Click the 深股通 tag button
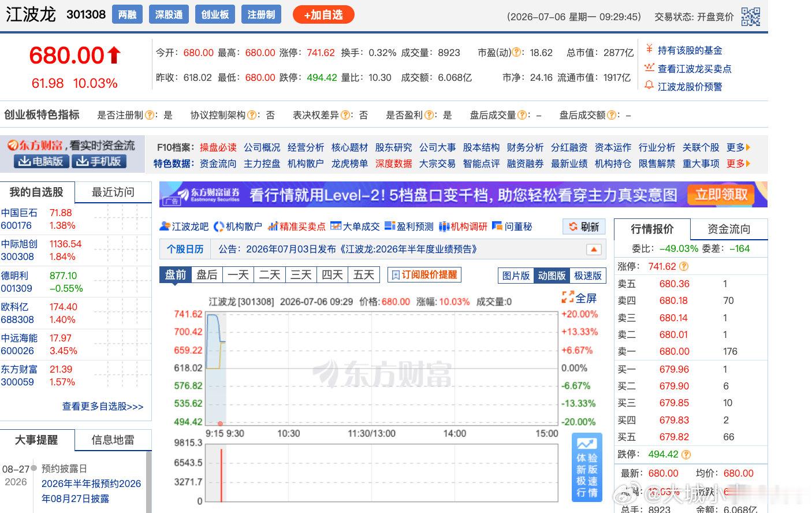 click(169, 14)
